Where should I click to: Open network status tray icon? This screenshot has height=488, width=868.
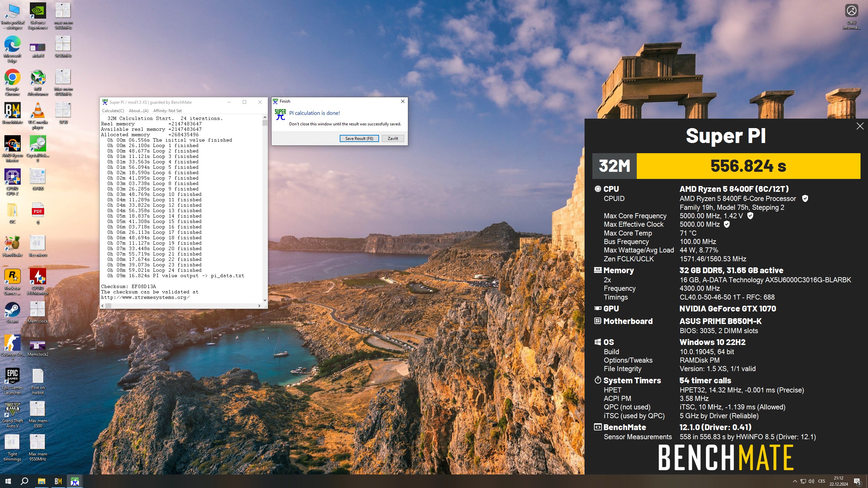[803, 481]
